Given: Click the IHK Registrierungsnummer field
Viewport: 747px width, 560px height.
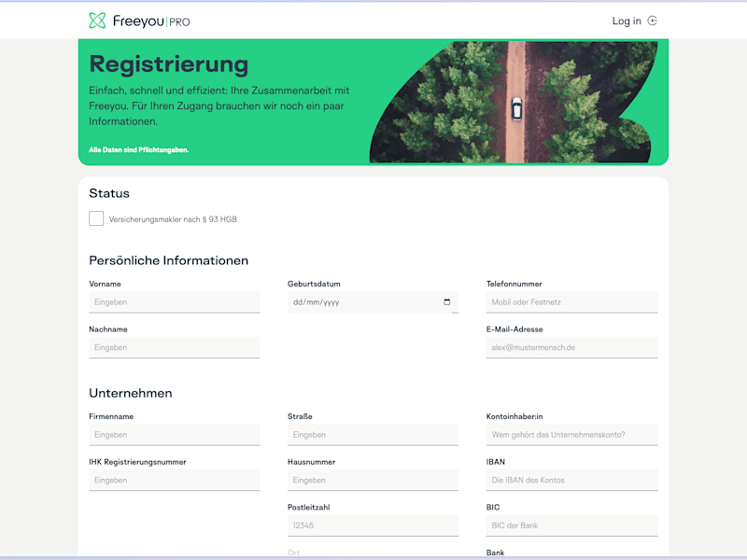Looking at the screenshot, I should click(175, 480).
